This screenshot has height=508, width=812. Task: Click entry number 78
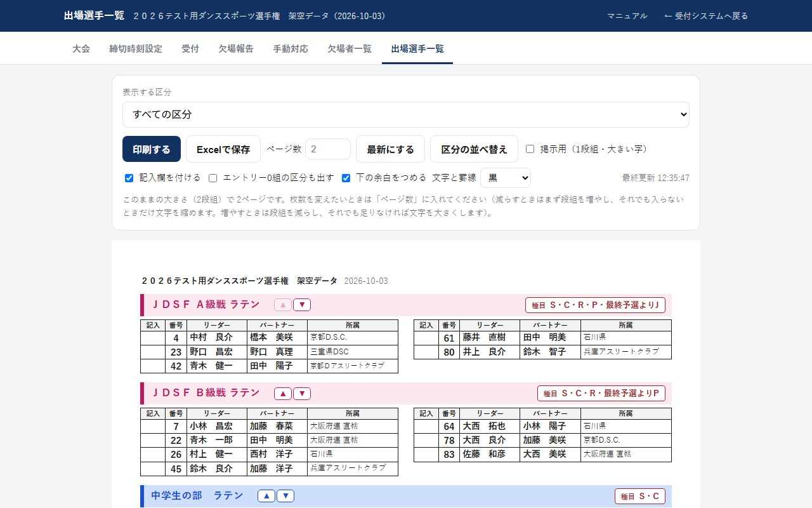pyautogui.click(x=449, y=441)
